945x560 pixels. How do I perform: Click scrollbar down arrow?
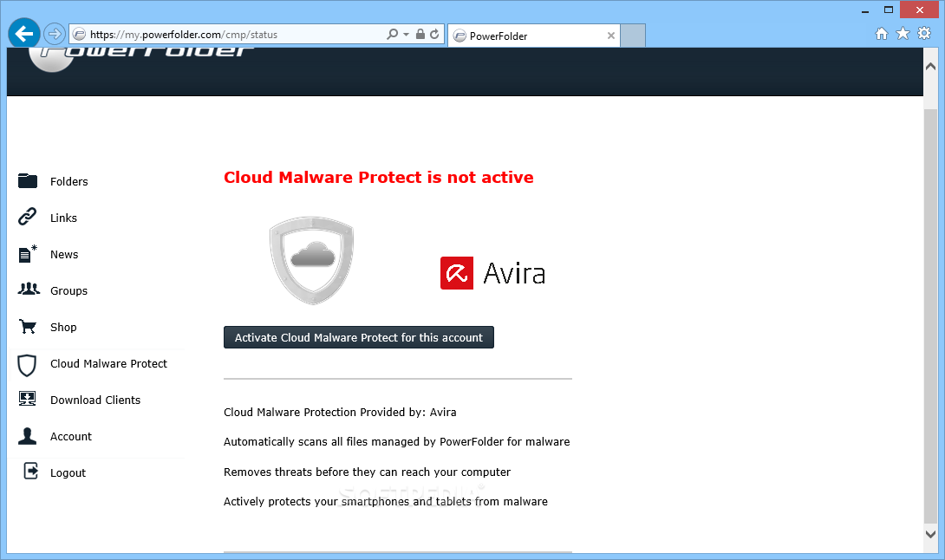click(x=930, y=534)
